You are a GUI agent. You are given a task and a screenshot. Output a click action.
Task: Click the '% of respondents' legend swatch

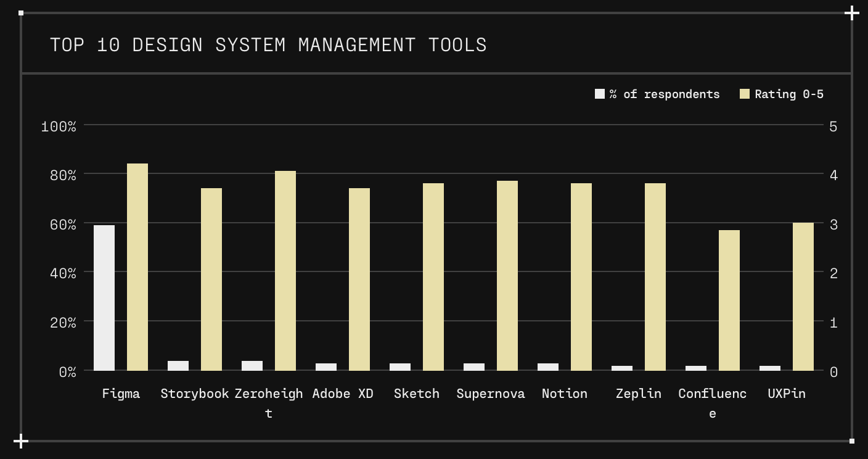tap(600, 94)
